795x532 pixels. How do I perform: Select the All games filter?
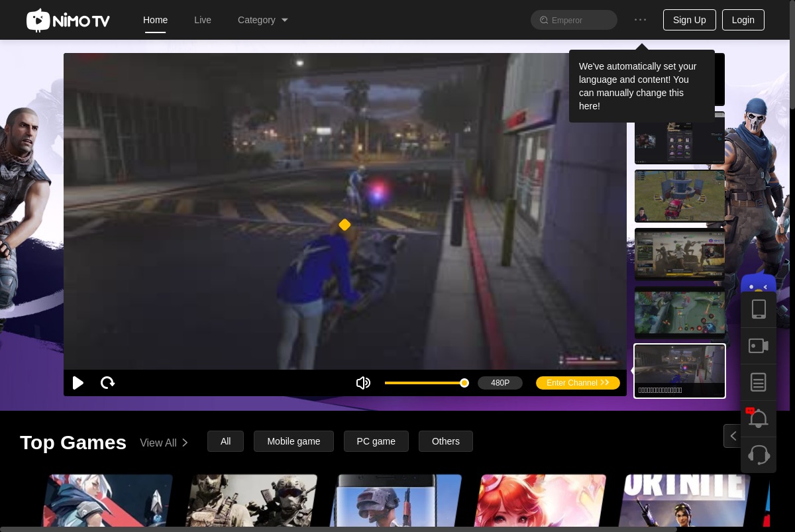225,441
